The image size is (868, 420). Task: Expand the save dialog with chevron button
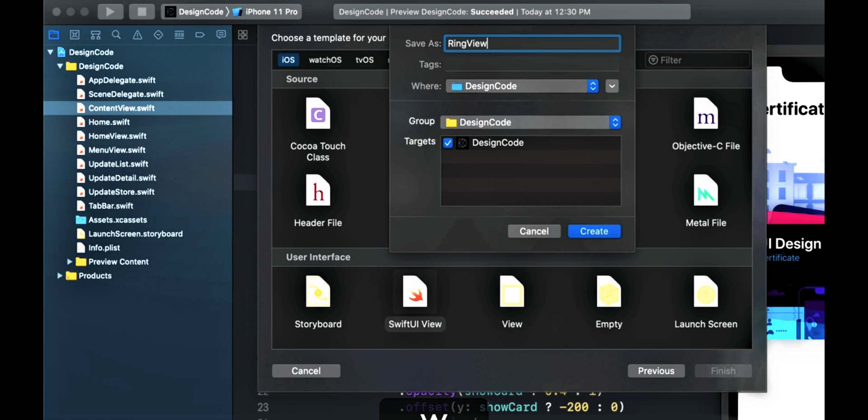point(612,86)
